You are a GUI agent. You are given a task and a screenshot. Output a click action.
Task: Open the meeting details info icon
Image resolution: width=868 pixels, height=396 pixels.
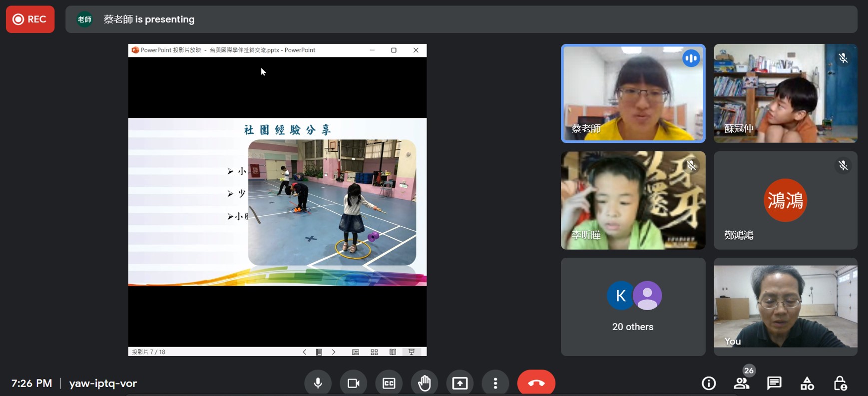tap(708, 383)
